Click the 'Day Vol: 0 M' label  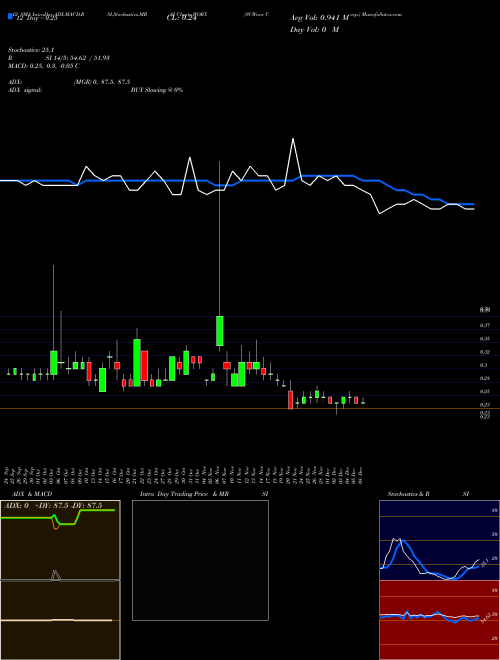tap(314, 30)
